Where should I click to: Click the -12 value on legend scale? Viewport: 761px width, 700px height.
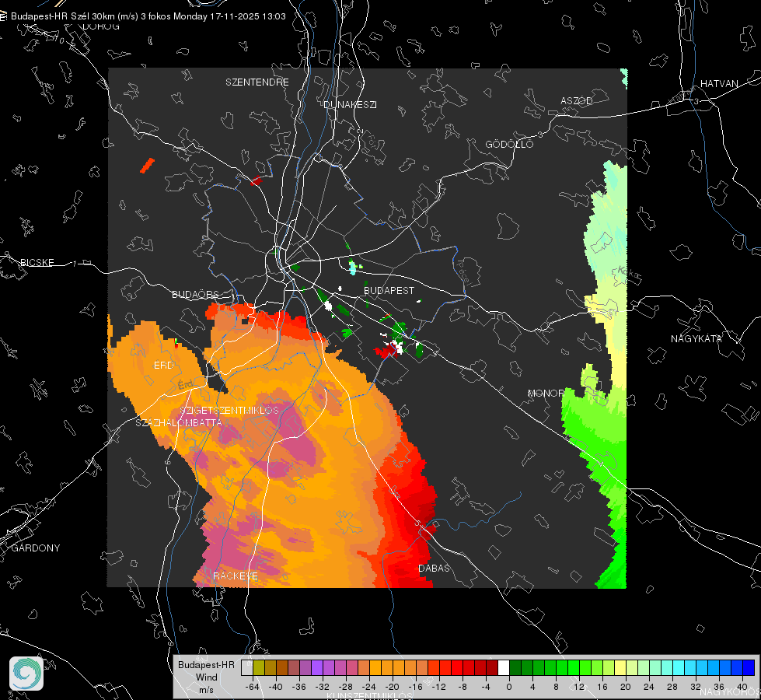point(438,687)
